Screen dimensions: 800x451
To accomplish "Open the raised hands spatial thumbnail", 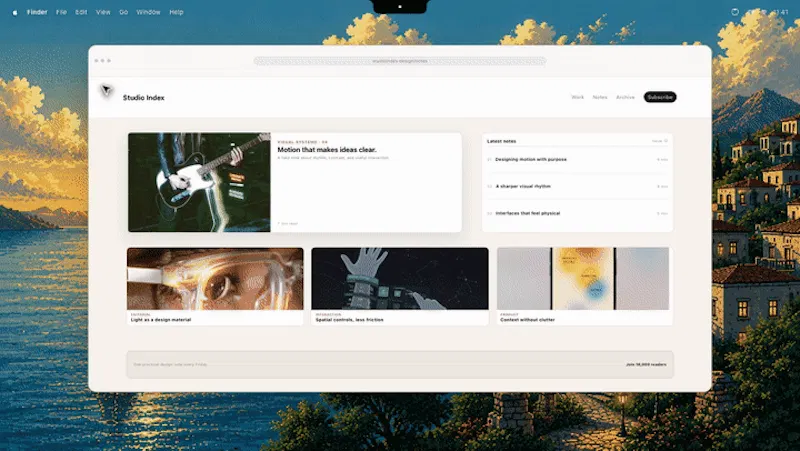I will tap(399, 279).
